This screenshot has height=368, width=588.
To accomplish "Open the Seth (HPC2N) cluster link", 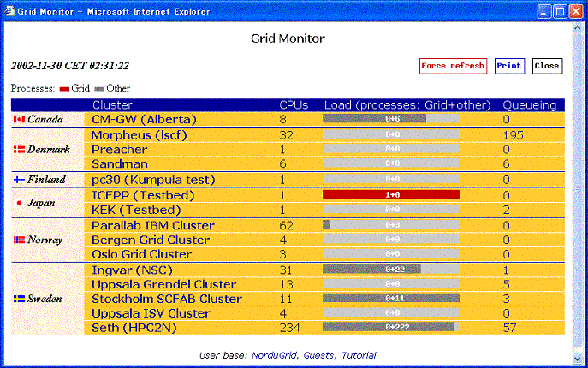I will coord(134,328).
